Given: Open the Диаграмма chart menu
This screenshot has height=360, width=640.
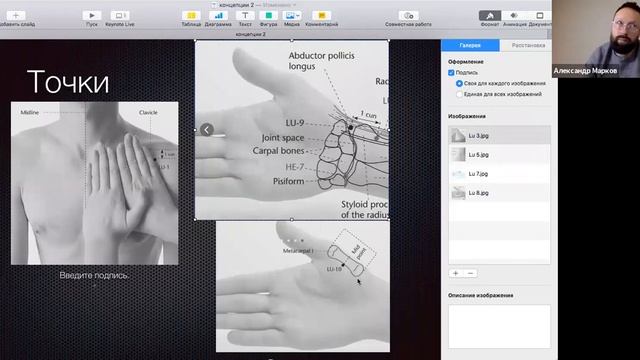Looking at the screenshot, I should pos(218,16).
